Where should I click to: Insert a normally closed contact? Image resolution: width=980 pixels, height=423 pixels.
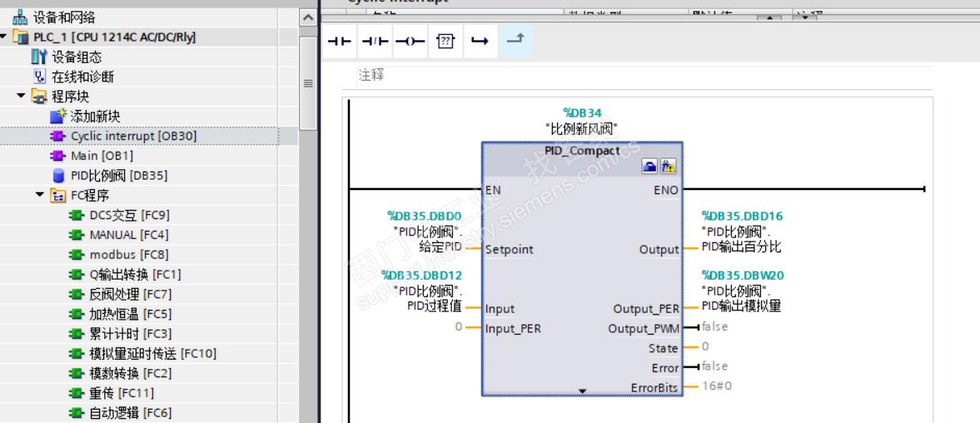375,42
